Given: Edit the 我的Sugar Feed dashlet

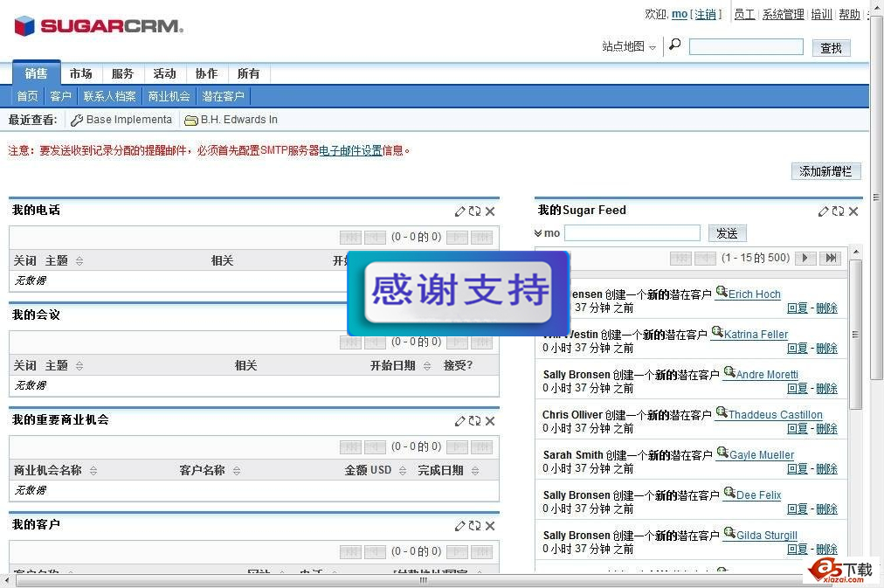Looking at the screenshot, I should (x=824, y=211).
